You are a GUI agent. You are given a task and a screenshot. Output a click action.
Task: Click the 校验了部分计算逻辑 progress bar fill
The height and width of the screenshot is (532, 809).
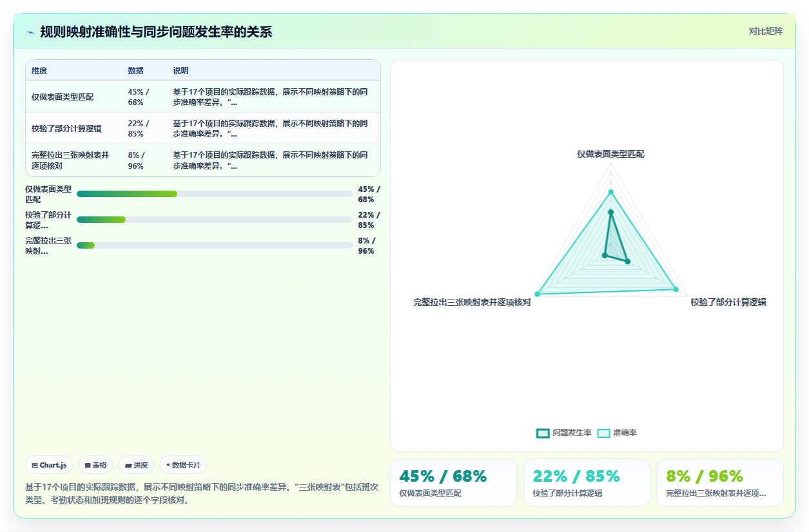point(101,220)
